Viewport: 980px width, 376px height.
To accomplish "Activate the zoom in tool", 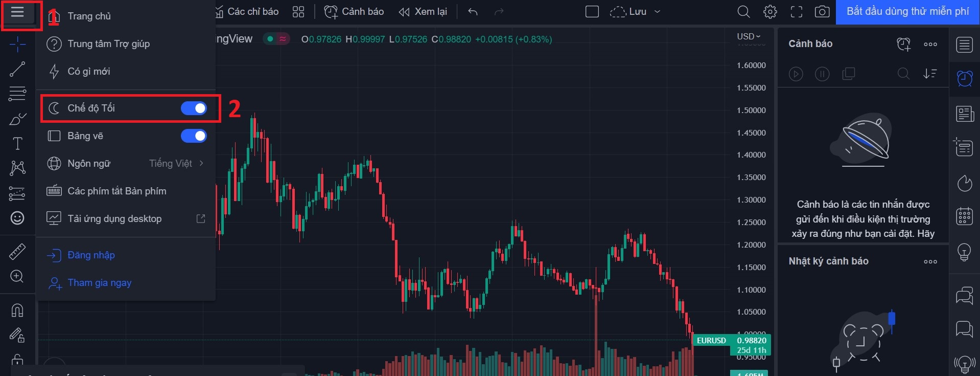I will point(17,277).
